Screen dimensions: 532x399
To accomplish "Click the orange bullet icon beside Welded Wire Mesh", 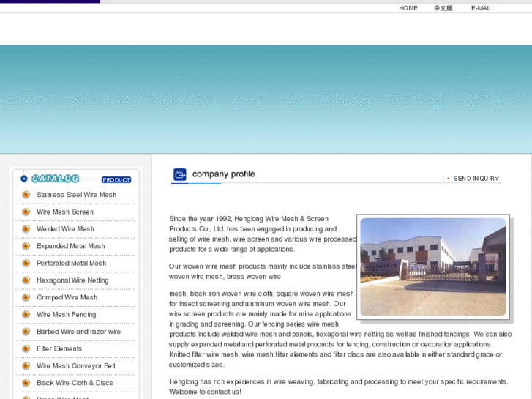I will coord(26,229).
